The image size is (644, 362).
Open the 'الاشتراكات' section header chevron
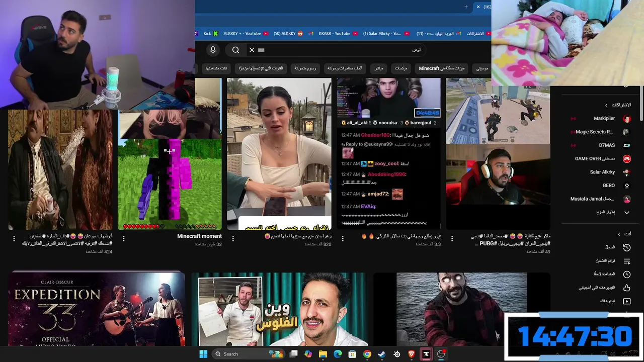[606, 105]
